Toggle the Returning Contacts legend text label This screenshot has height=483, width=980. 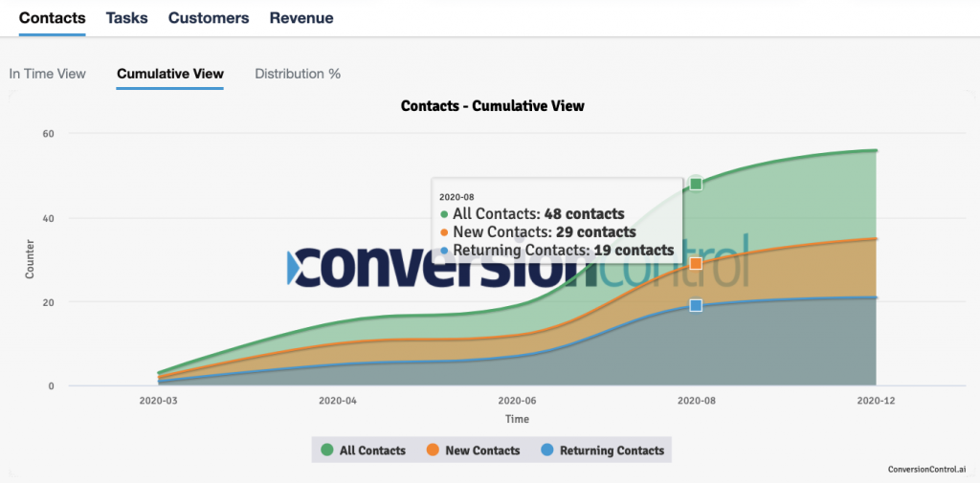click(x=612, y=450)
